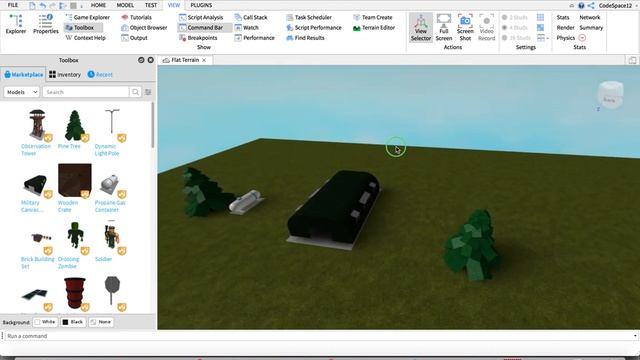Click the Toolbox search field
640x360 pixels.
coord(86,92)
